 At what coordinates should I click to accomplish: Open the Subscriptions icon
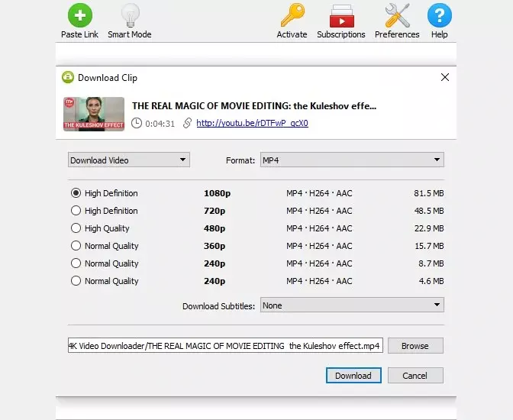coord(341,16)
